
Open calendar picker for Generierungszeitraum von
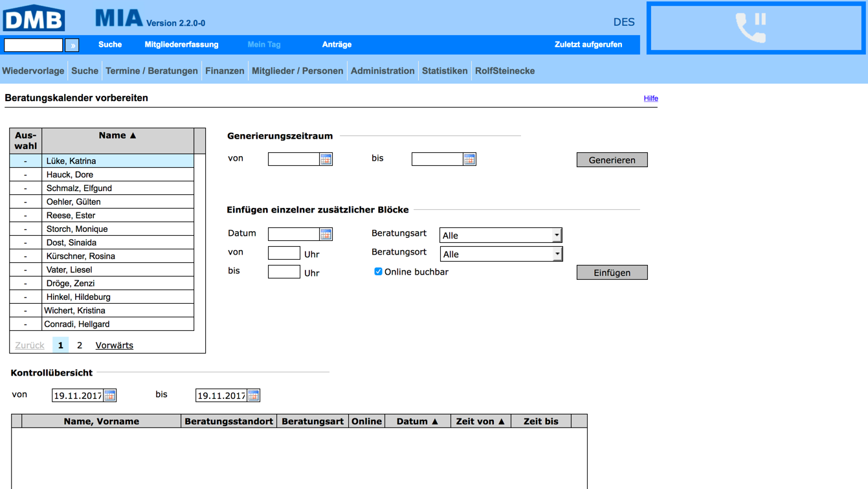point(326,159)
